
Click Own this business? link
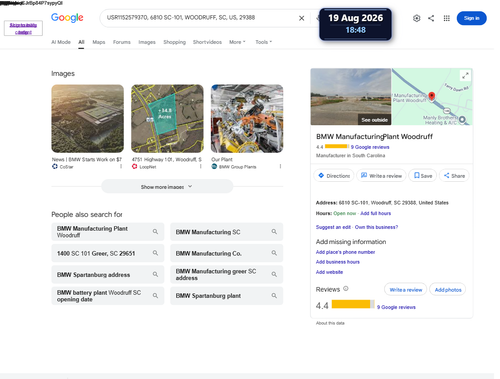click(x=376, y=227)
